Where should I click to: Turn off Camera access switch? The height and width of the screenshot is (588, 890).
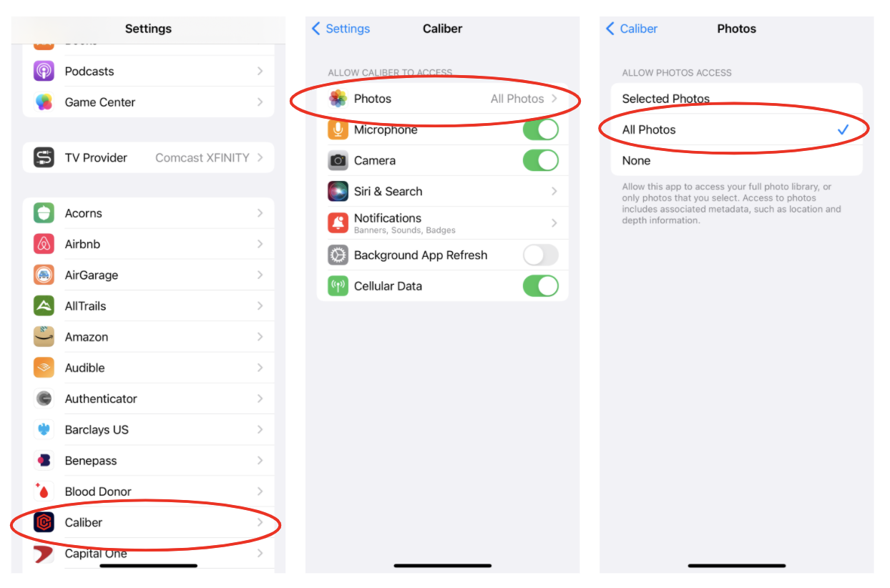click(x=541, y=160)
